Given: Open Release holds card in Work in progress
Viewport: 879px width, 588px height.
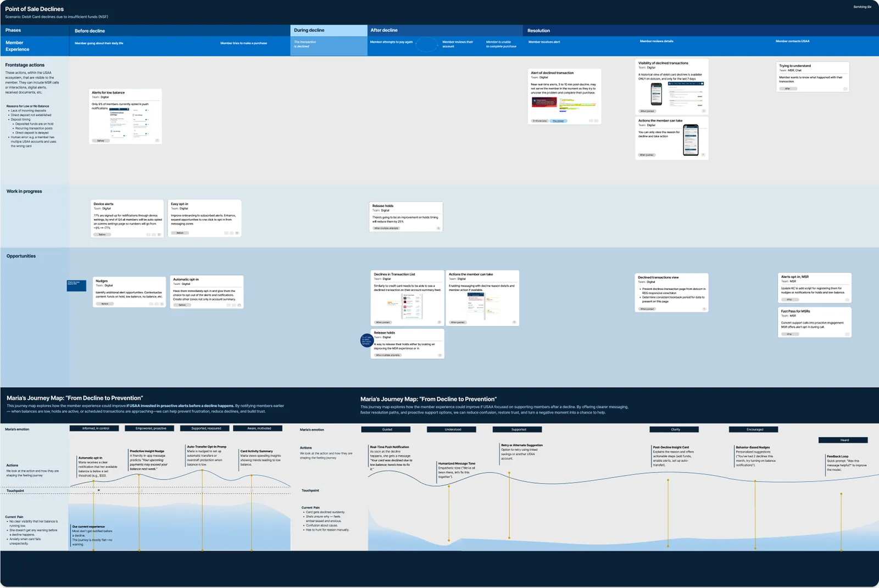Looking at the screenshot, I should (406, 216).
